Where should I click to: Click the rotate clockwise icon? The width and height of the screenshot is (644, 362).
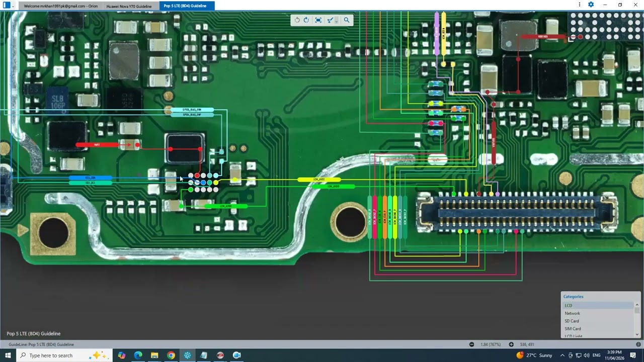click(306, 20)
